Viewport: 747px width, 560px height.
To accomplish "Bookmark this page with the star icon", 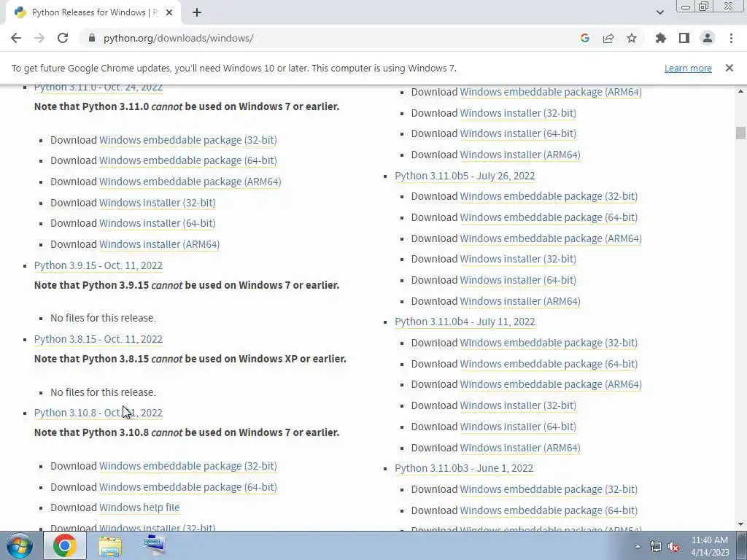I will (632, 38).
